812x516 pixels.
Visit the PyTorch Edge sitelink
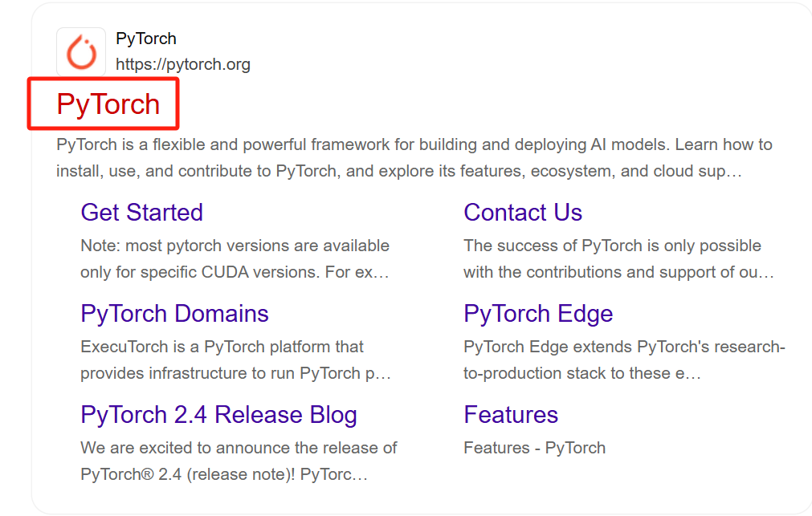(538, 314)
